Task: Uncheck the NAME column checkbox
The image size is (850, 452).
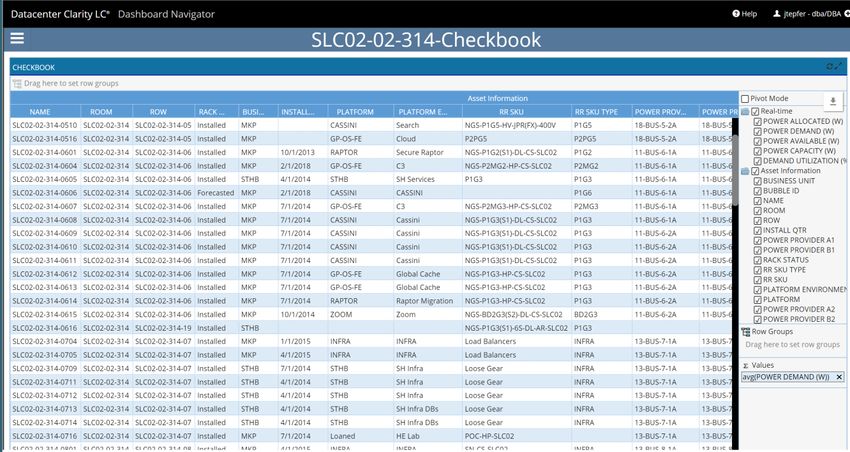Action: pyautogui.click(x=758, y=201)
